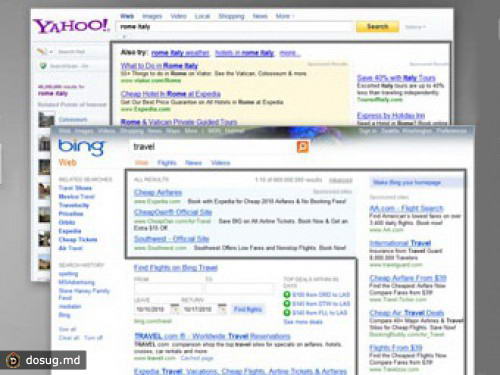Select the Shopping tab on Yahoo

coord(231,16)
